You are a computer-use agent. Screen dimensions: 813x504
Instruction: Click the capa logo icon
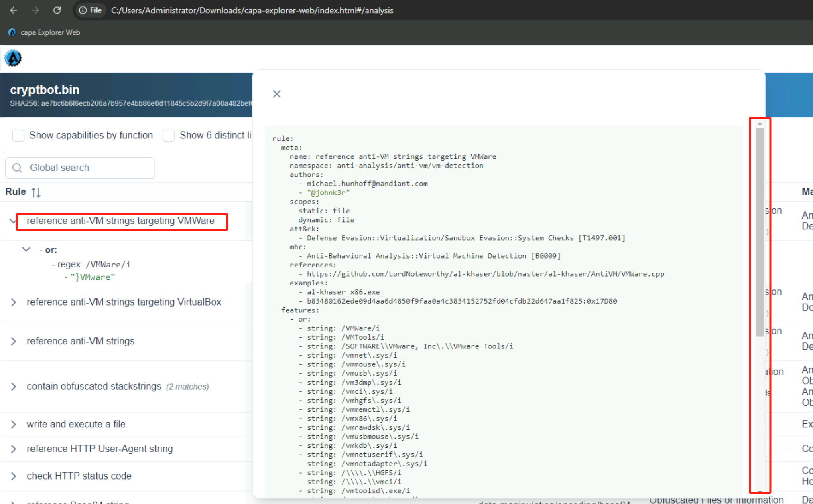pos(13,59)
